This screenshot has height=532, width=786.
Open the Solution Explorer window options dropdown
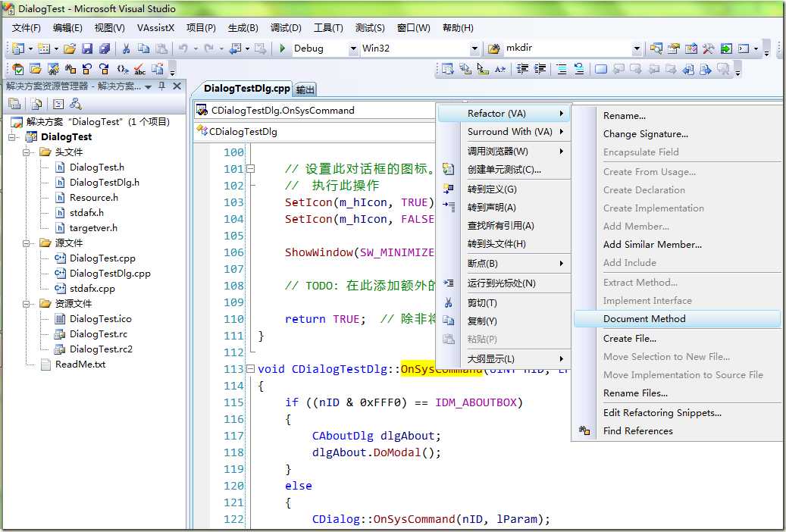coord(149,86)
